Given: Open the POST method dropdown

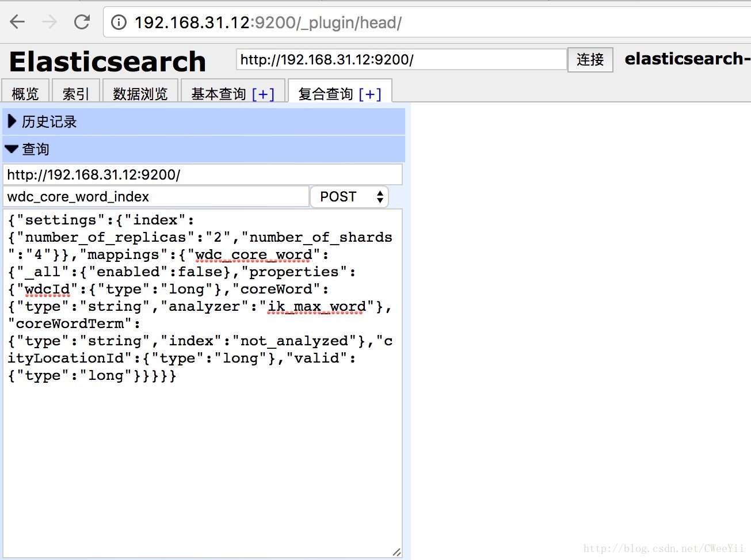Looking at the screenshot, I should pyautogui.click(x=349, y=197).
